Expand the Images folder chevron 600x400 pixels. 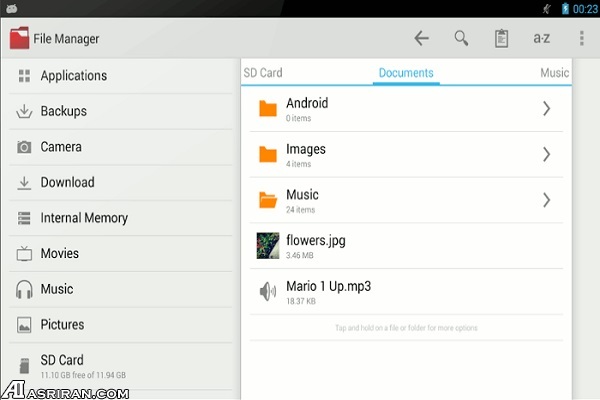click(x=546, y=154)
